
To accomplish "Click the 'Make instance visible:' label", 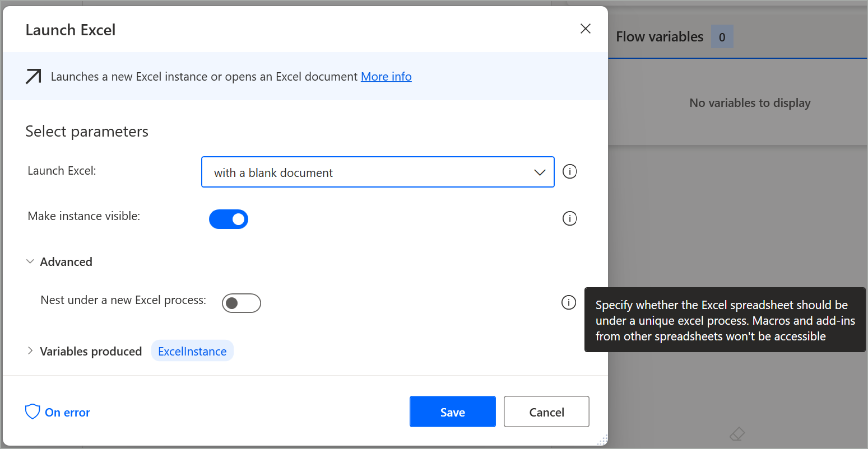I will [84, 216].
